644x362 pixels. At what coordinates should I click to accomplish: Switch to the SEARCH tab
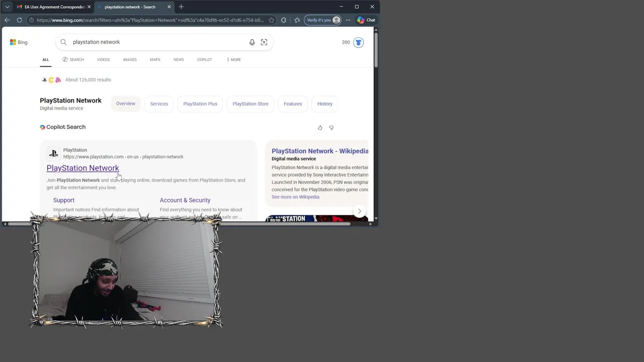point(73,59)
